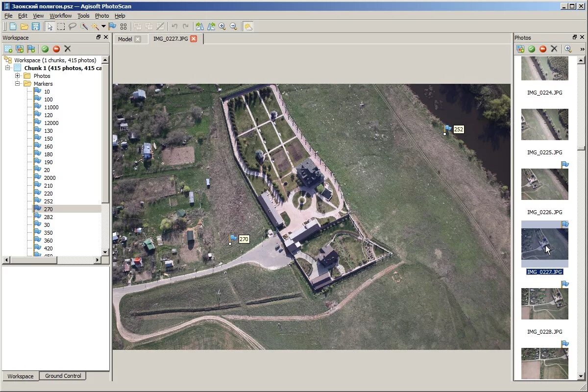This screenshot has height=392, width=588.
Task: Expand the Photos folder in tree
Action: pyautogui.click(x=18, y=76)
